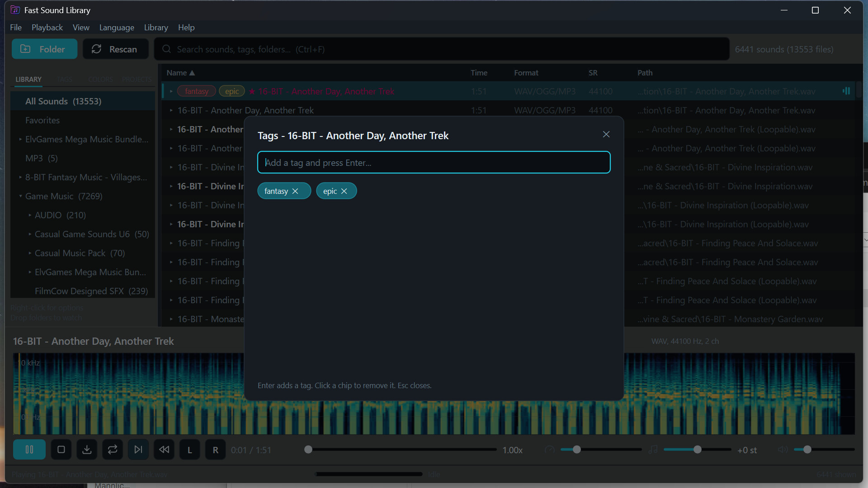
Task: Expand ElvGames Mega Music Bundle top folder
Action: point(20,139)
